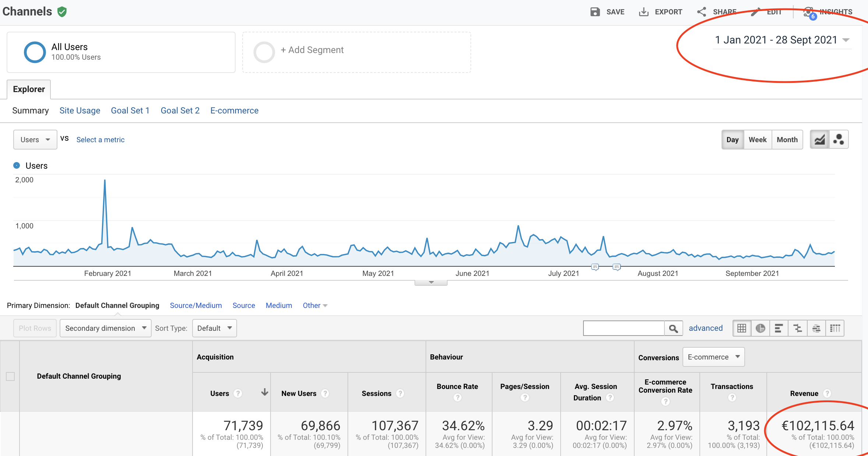868x456 pixels.
Task: Set the chart granularity to Month
Action: (787, 140)
